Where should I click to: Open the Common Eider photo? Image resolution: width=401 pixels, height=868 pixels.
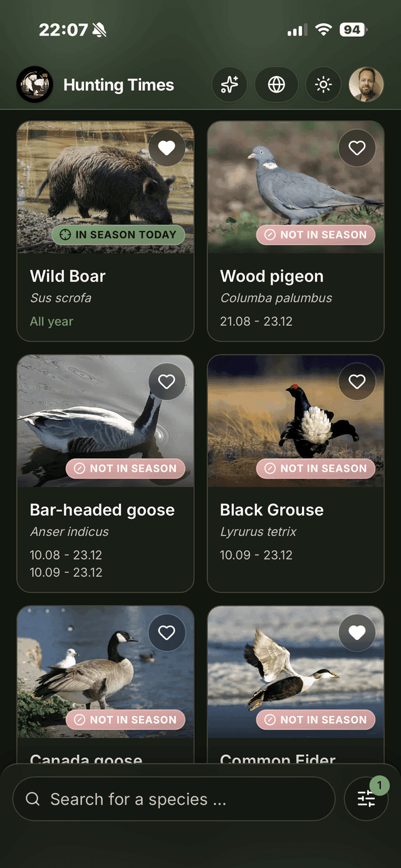coord(296,672)
